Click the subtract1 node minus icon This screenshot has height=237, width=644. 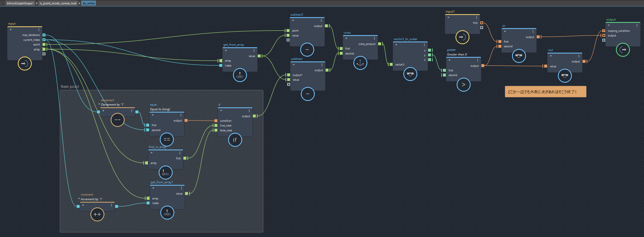coord(307,50)
